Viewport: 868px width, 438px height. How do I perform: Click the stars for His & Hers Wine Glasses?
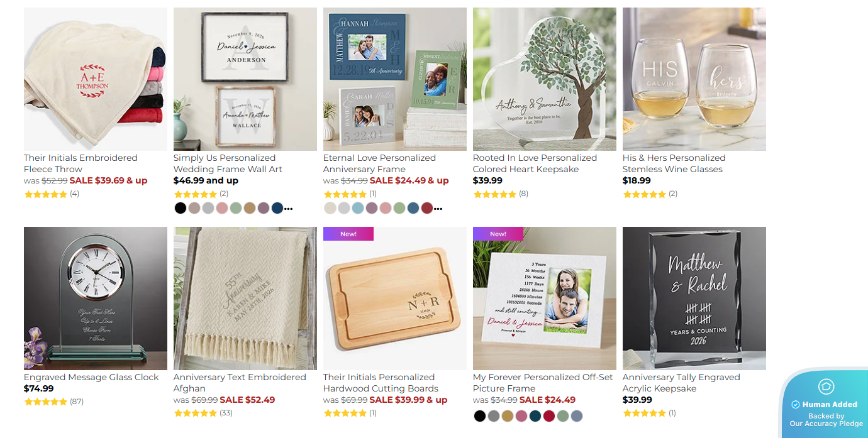[x=644, y=194]
